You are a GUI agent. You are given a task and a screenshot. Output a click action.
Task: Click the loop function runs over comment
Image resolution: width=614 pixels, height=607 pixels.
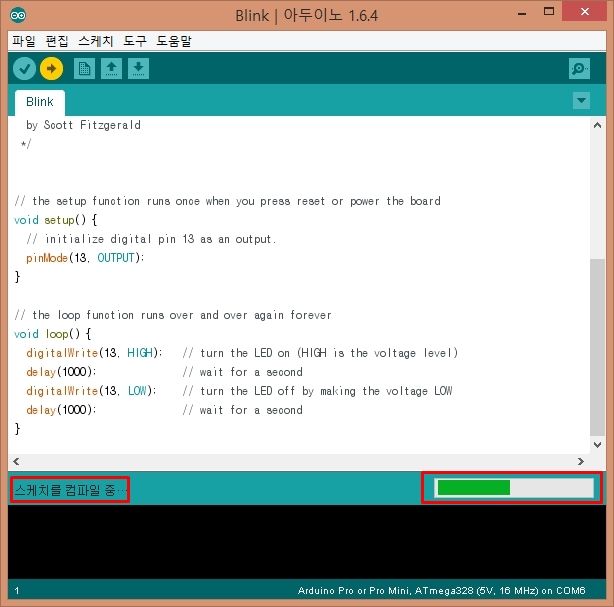(x=173, y=315)
